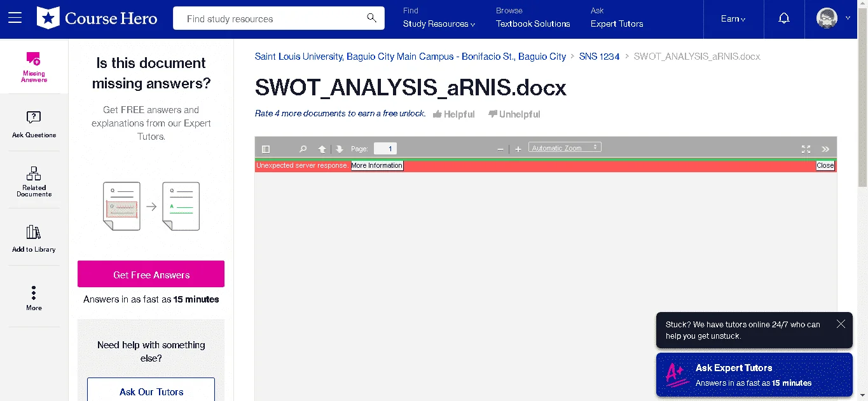Close the server error bar
Screen dimensions: 868x401
825,166
